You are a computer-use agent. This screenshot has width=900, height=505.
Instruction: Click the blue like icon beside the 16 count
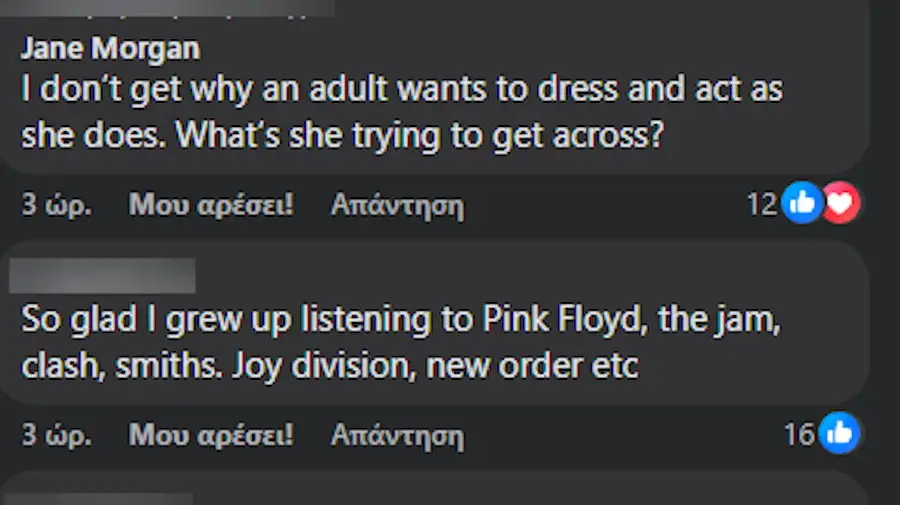(840, 433)
